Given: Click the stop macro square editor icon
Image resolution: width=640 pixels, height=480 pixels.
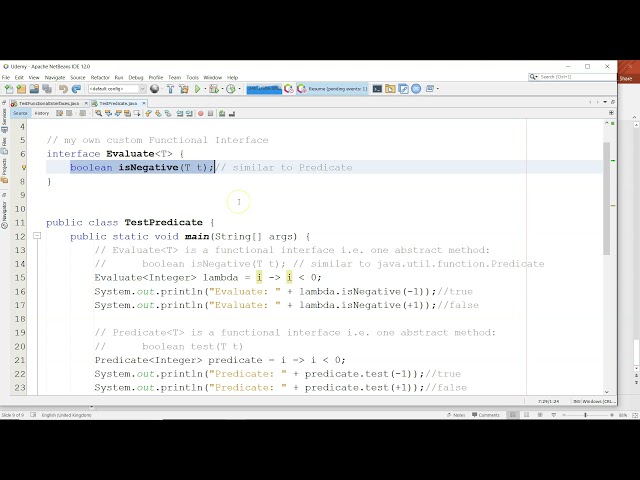Looking at the screenshot, I should click(x=211, y=113).
